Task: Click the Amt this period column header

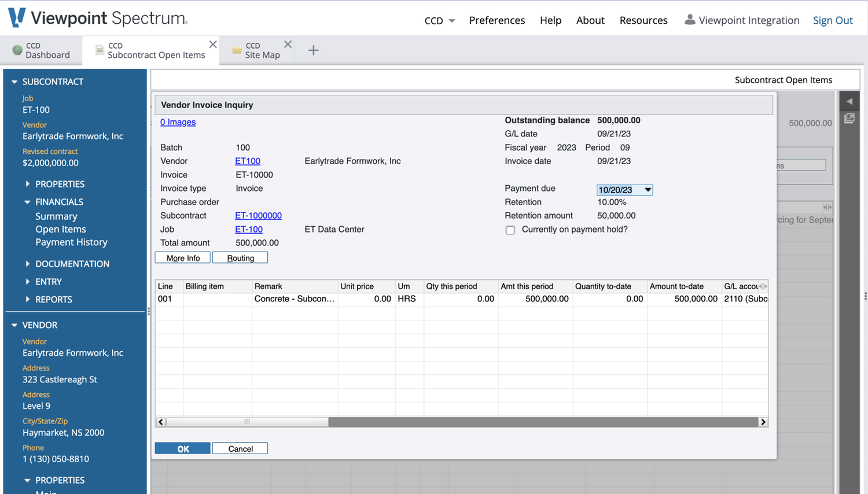Action: (x=535, y=286)
